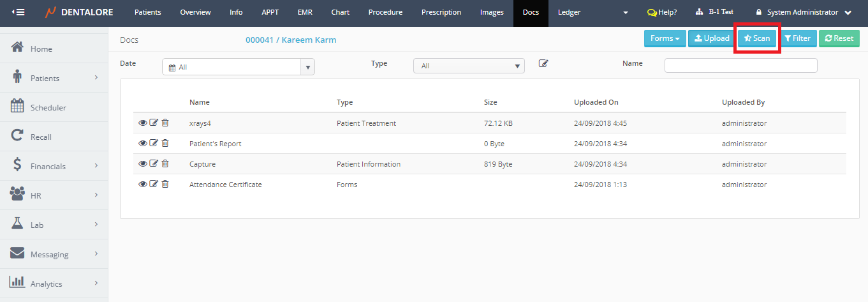Switch to the Prescription tab
The height and width of the screenshot is (302, 868).
click(x=441, y=12)
